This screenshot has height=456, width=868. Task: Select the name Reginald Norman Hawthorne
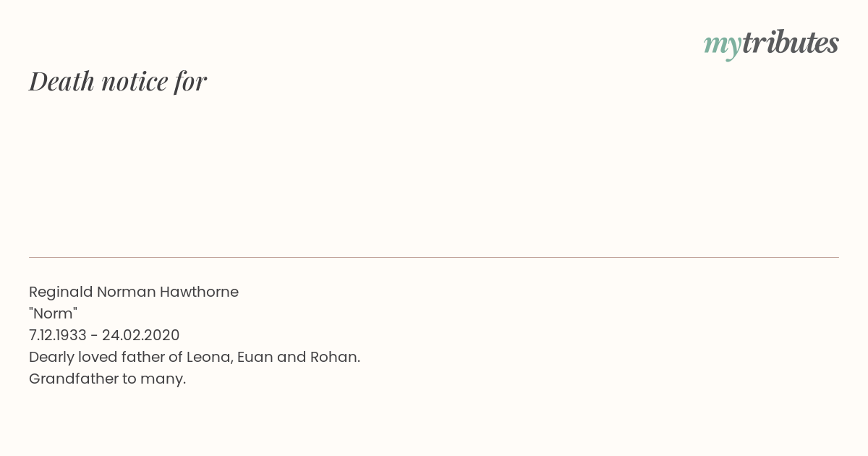134,292
